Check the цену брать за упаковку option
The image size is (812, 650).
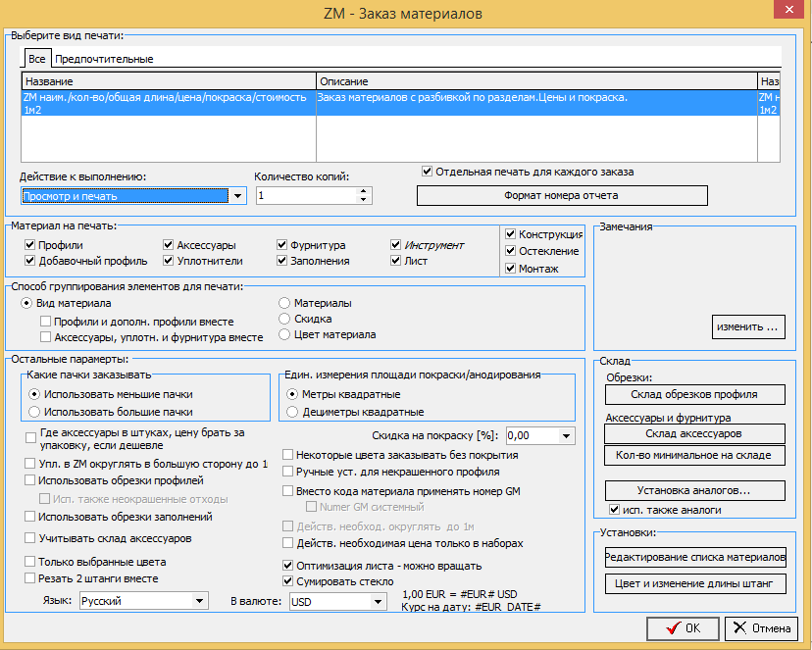pyautogui.click(x=30, y=438)
